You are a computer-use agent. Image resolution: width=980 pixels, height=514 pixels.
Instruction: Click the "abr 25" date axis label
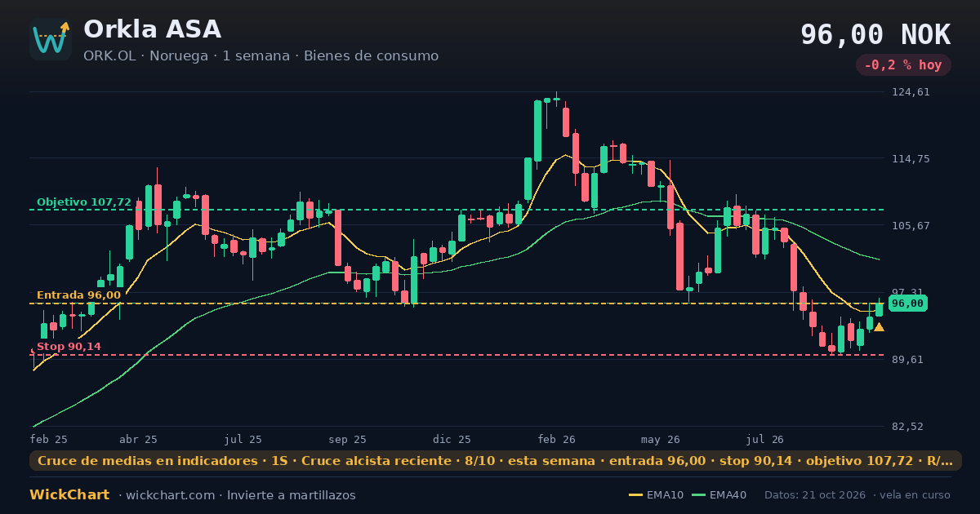138,439
